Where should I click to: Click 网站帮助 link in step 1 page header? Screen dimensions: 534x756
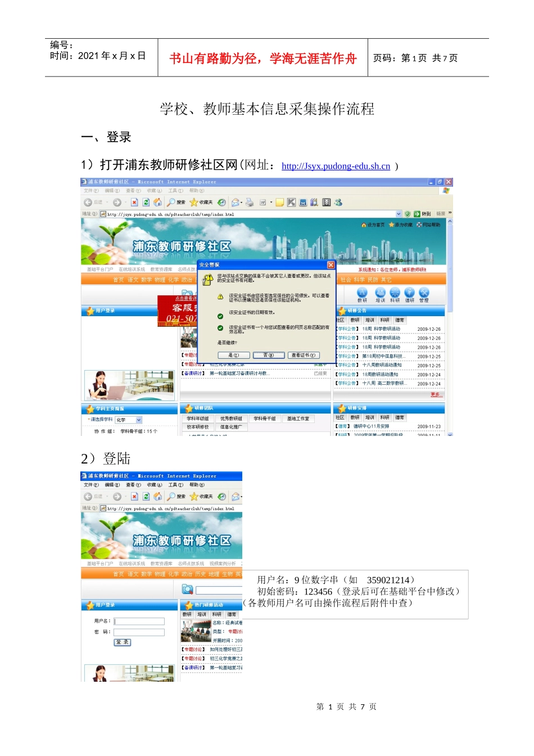pyautogui.click(x=428, y=225)
